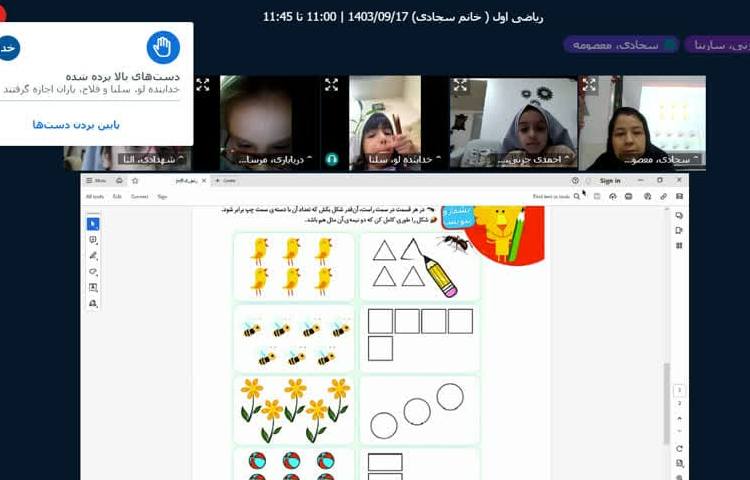
Task: Click the print icon
Action: [629, 196]
